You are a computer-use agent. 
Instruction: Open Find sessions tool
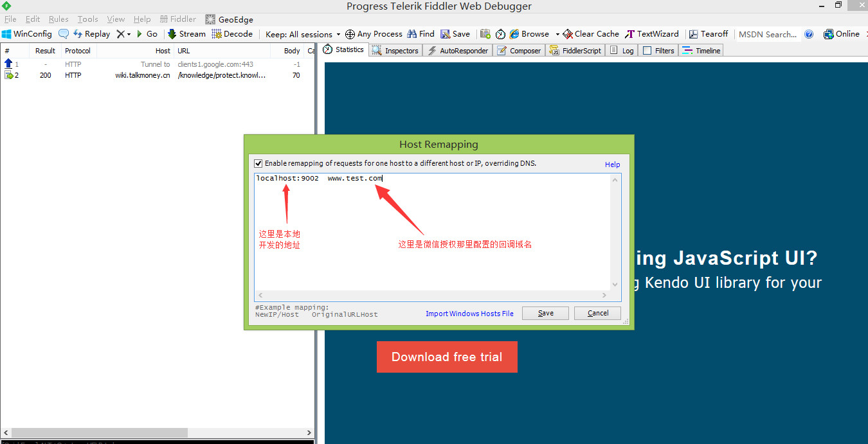tap(421, 34)
